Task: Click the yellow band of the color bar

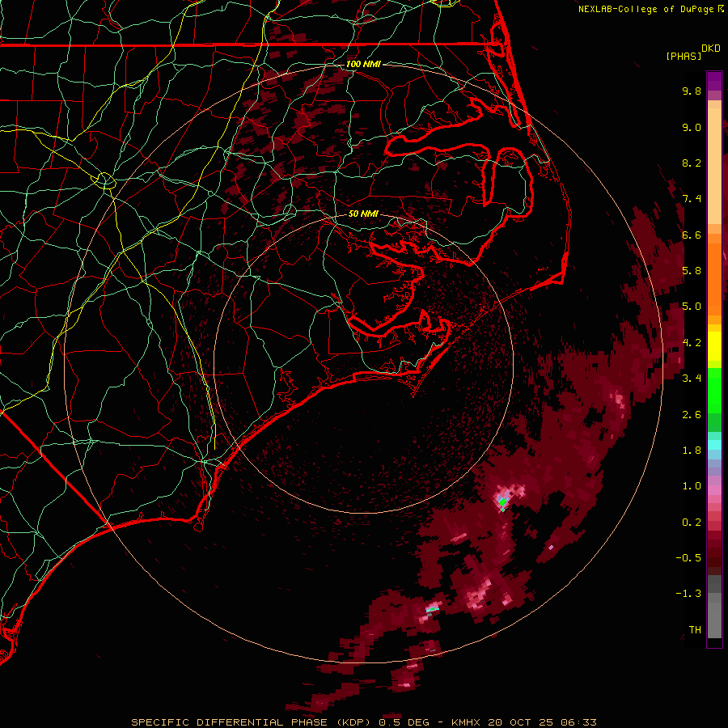Action: [714, 346]
